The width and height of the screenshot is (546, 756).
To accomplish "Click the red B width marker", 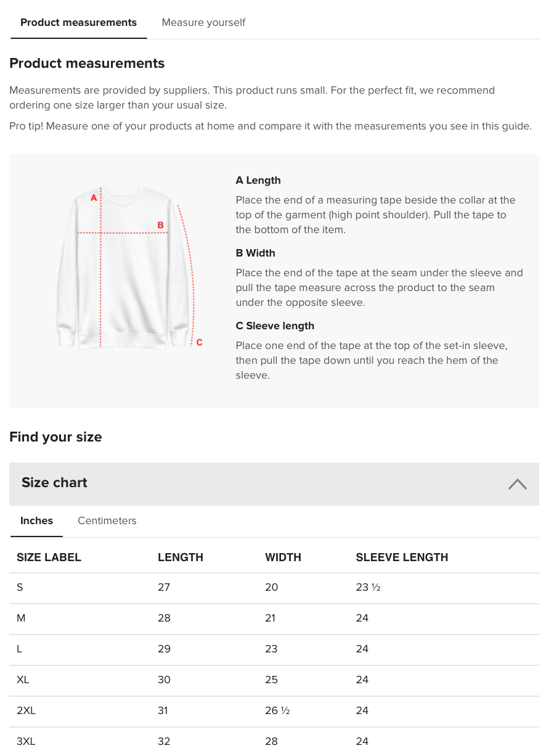I will 160,226.
